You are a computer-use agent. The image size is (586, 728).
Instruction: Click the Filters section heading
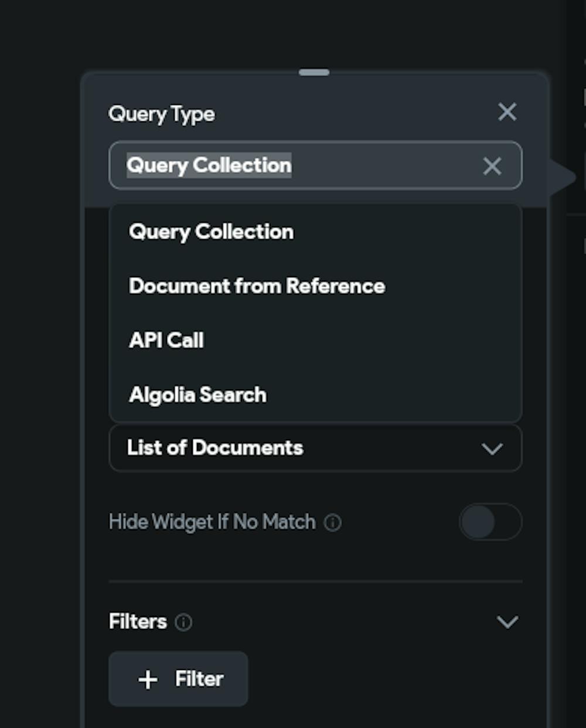(138, 621)
